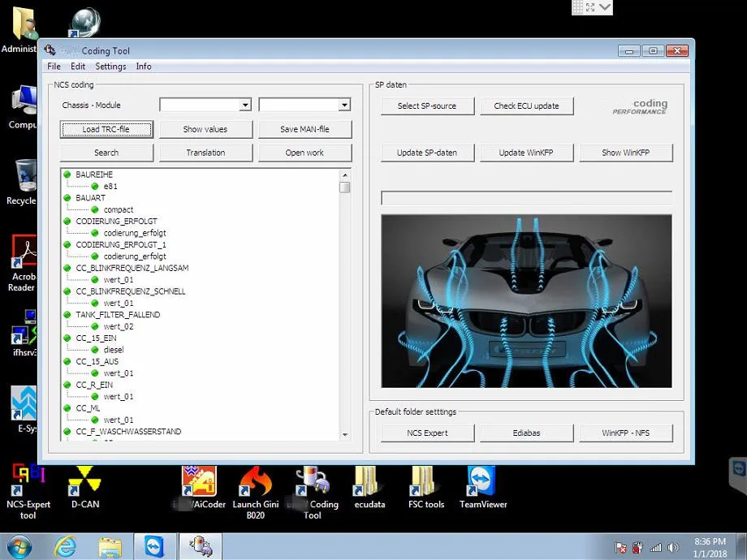This screenshot has height=560, width=747.
Task: Click the WinKFP - NFS button
Action: 625,433
